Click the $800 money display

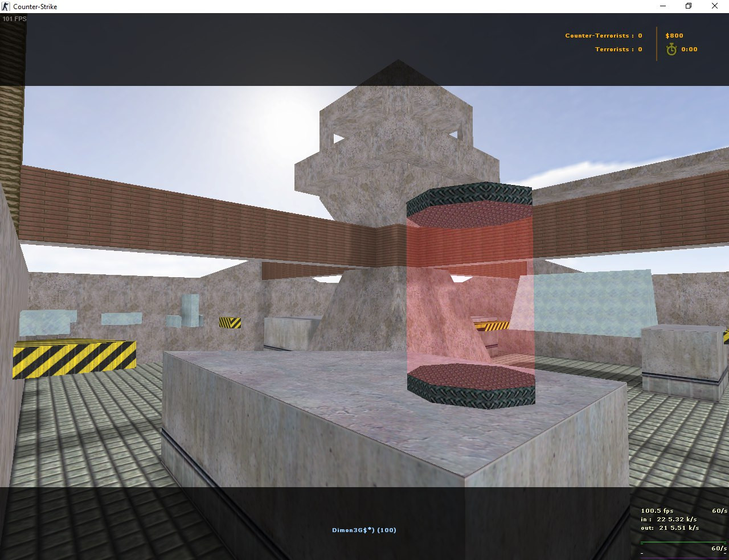coord(674,36)
